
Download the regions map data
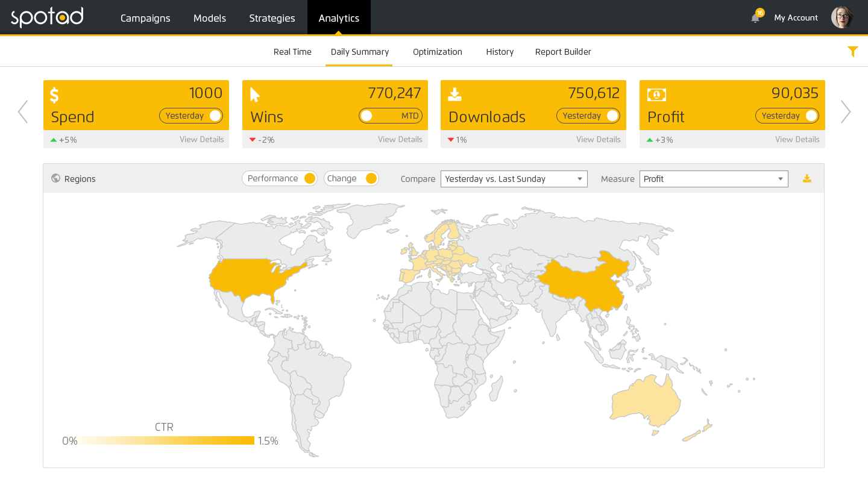pyautogui.click(x=807, y=179)
